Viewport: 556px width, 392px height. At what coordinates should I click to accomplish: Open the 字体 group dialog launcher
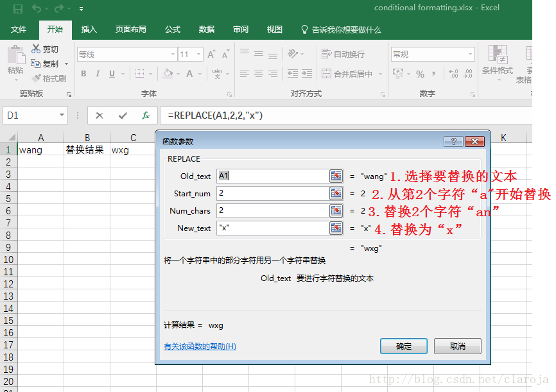point(230,95)
